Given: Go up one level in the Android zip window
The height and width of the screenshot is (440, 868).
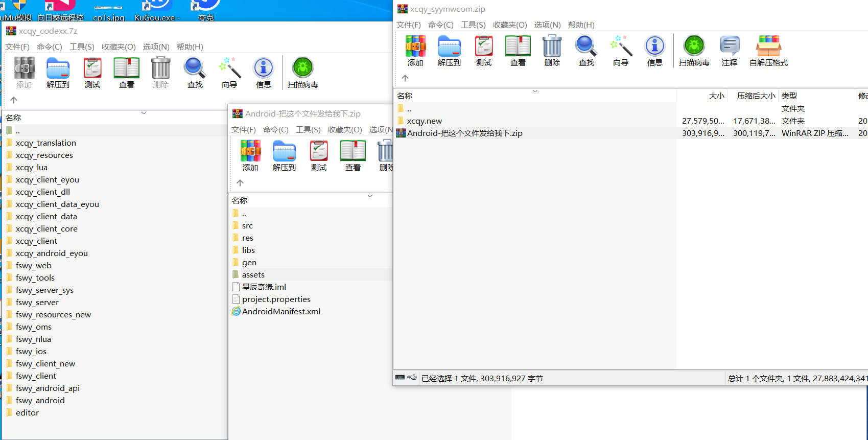Looking at the screenshot, I should [x=240, y=183].
